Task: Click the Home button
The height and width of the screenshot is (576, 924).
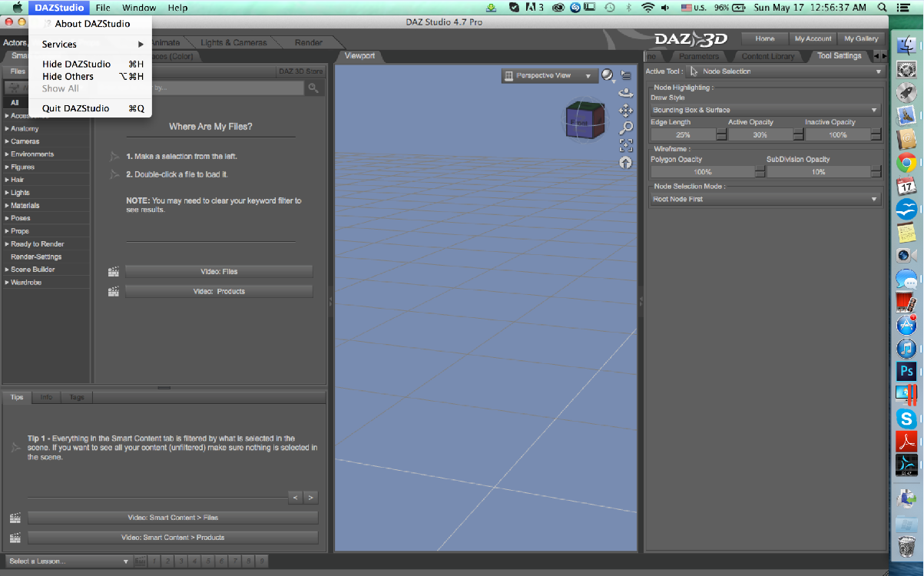Action: click(x=765, y=38)
